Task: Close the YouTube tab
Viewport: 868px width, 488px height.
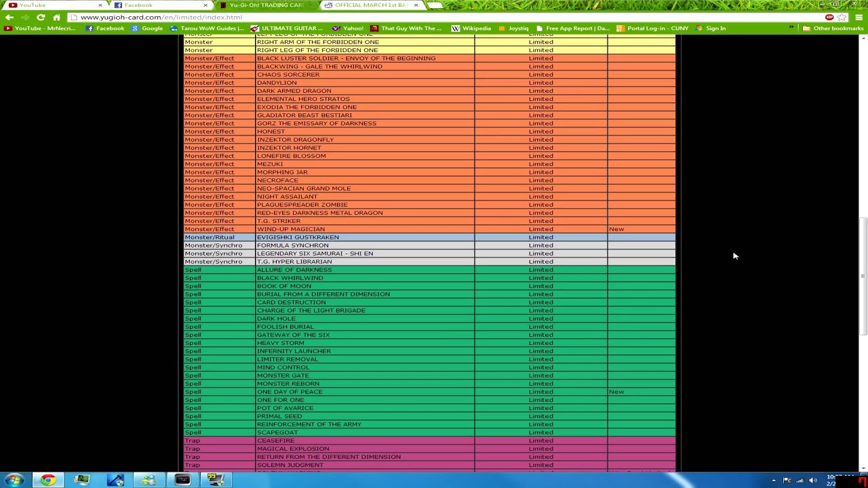Action: coord(100,5)
